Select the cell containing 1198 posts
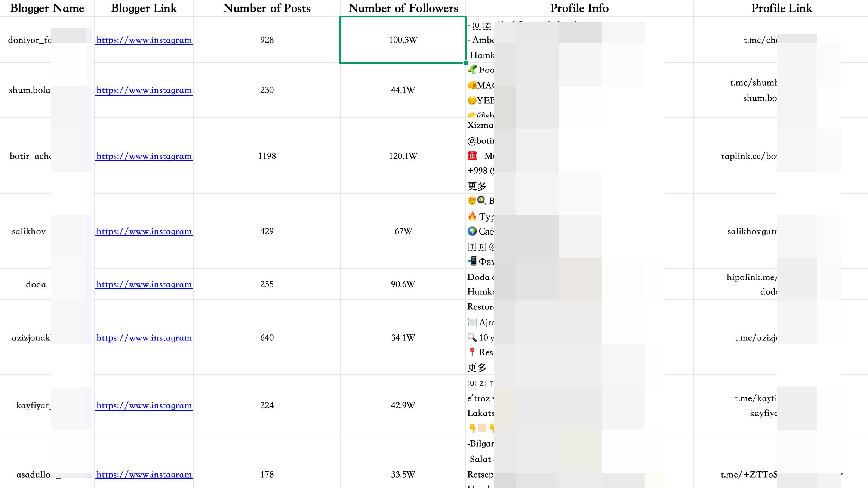This screenshot has width=868, height=488. coord(267,156)
